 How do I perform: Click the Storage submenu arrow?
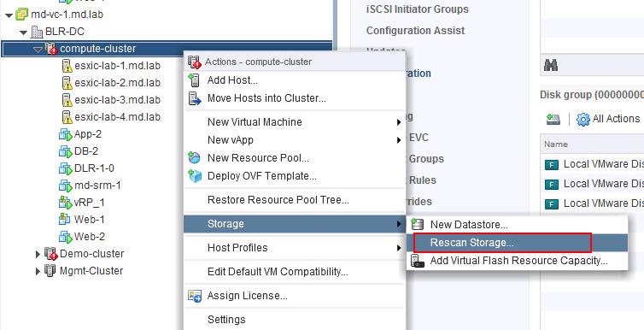[398, 224]
